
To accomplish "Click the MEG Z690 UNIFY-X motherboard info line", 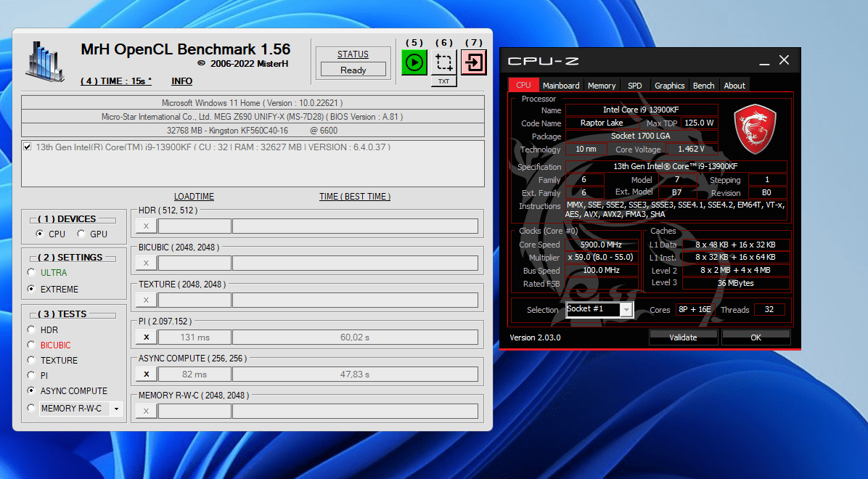I will (253, 117).
